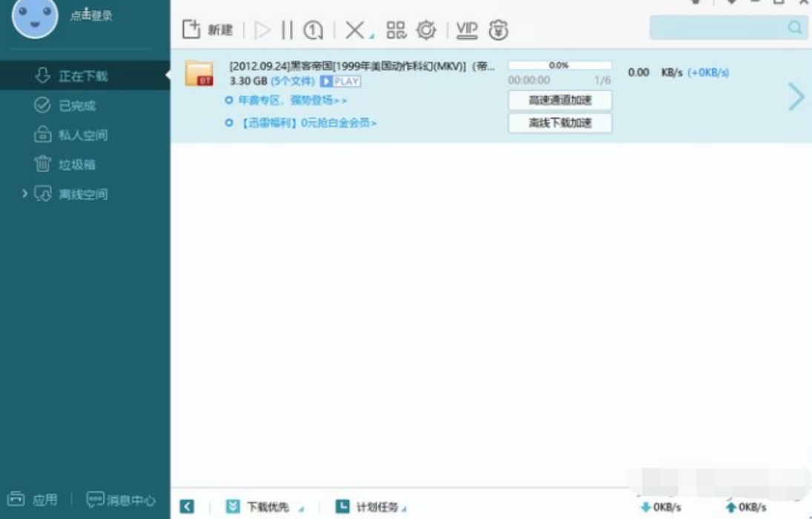Collapse the sidebar with left arrow icon
This screenshot has height=519, width=812.
[x=187, y=506]
